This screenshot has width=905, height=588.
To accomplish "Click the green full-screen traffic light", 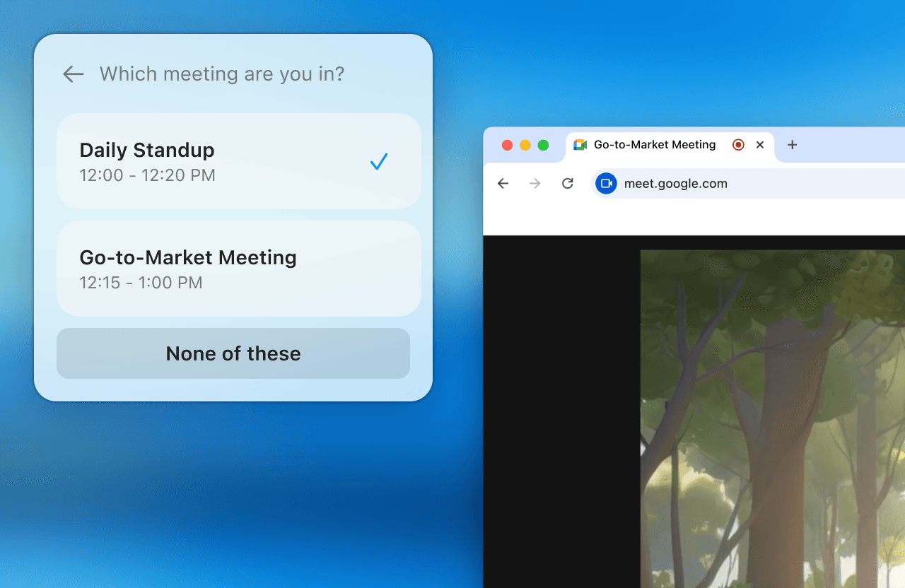I will click(x=543, y=145).
